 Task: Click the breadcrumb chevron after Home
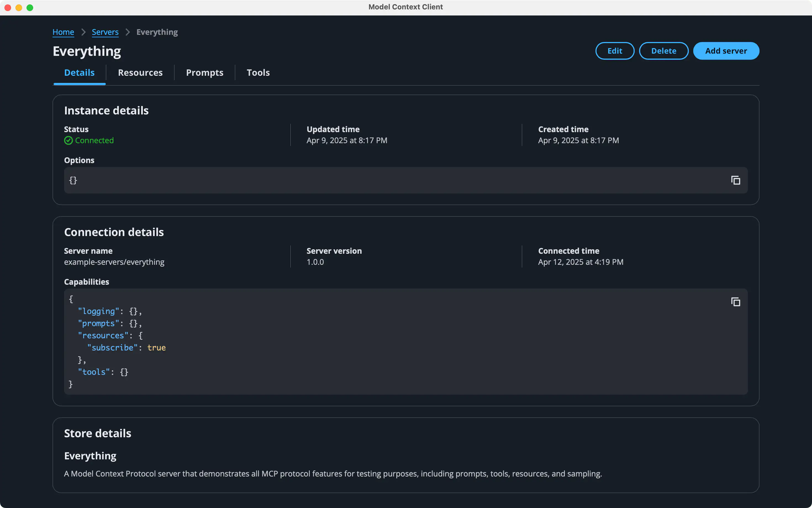tap(83, 32)
